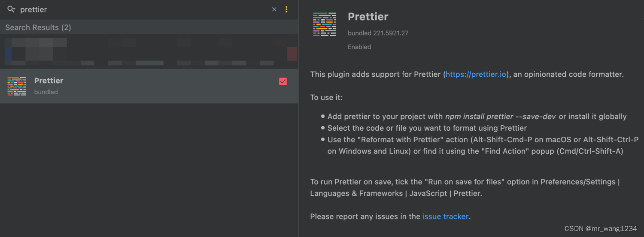Viewport: 644px width, 237px height.
Task: Click the large Prettier logo in details pane
Action: click(325, 24)
